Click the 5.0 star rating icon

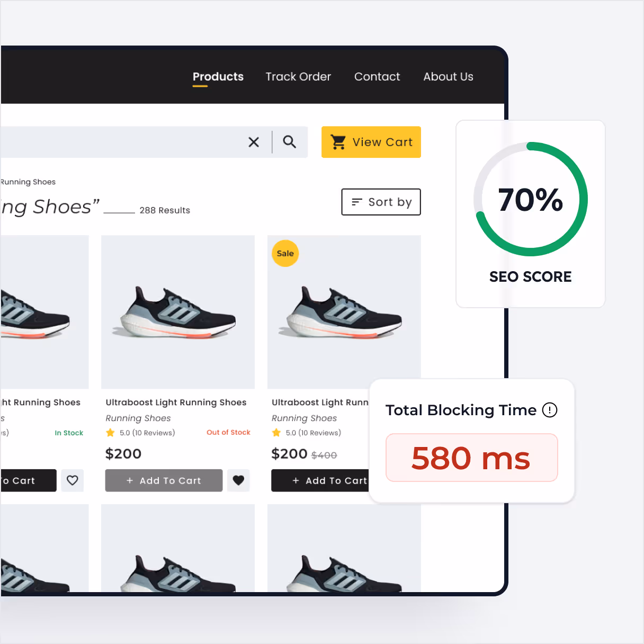110,433
